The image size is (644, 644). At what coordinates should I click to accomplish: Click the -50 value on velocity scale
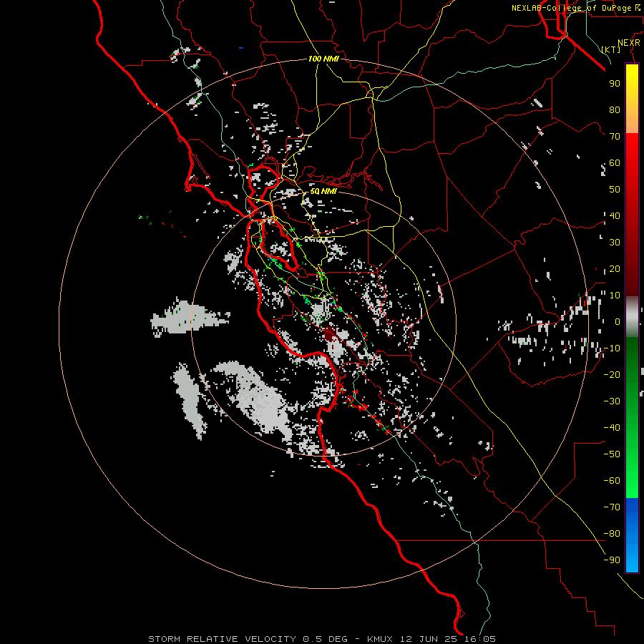coord(612,454)
